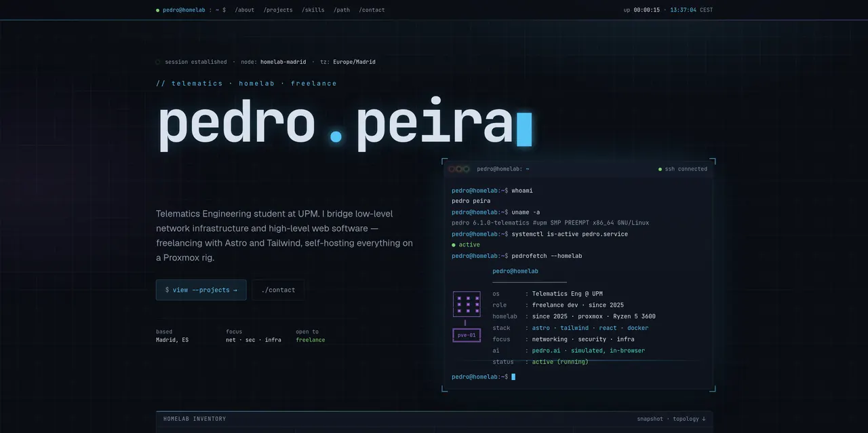
Task: Click the uptime counter 00:00:15
Action: click(646, 10)
